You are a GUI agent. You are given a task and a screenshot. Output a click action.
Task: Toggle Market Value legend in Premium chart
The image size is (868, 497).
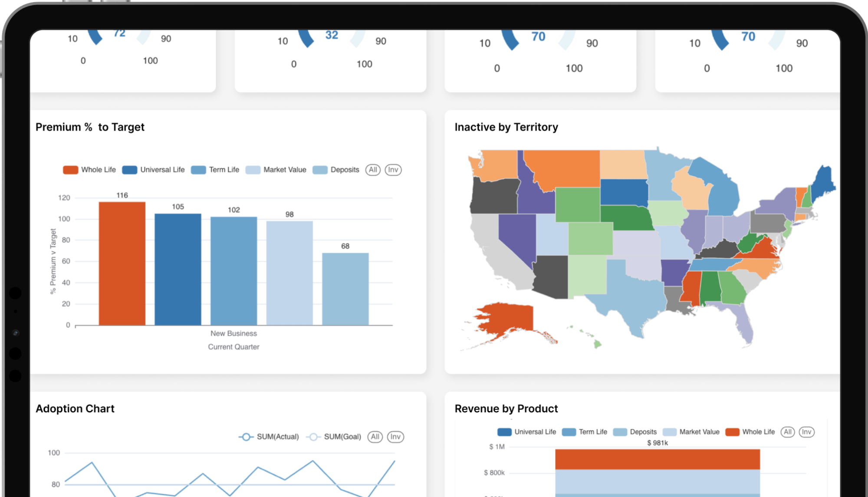276,170
